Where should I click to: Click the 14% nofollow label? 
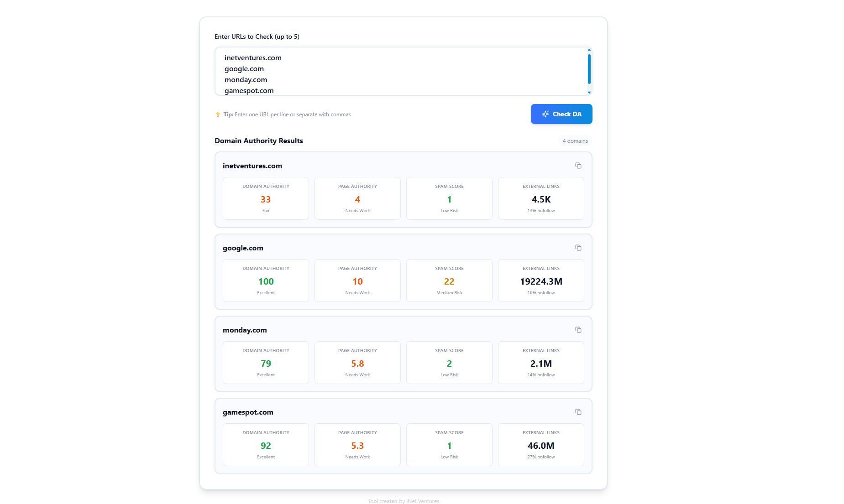tap(541, 375)
